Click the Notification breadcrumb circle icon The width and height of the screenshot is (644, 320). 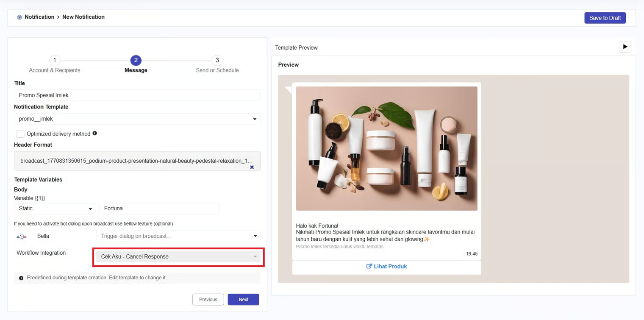[19, 17]
